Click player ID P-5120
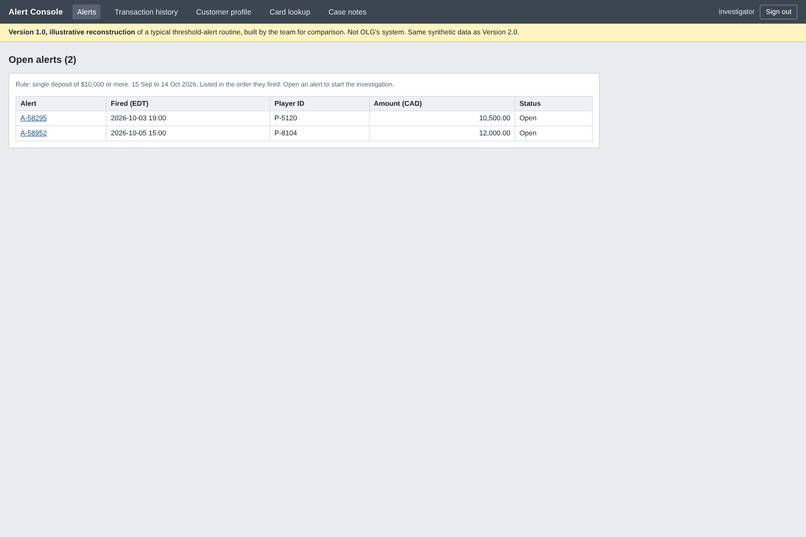 point(286,118)
